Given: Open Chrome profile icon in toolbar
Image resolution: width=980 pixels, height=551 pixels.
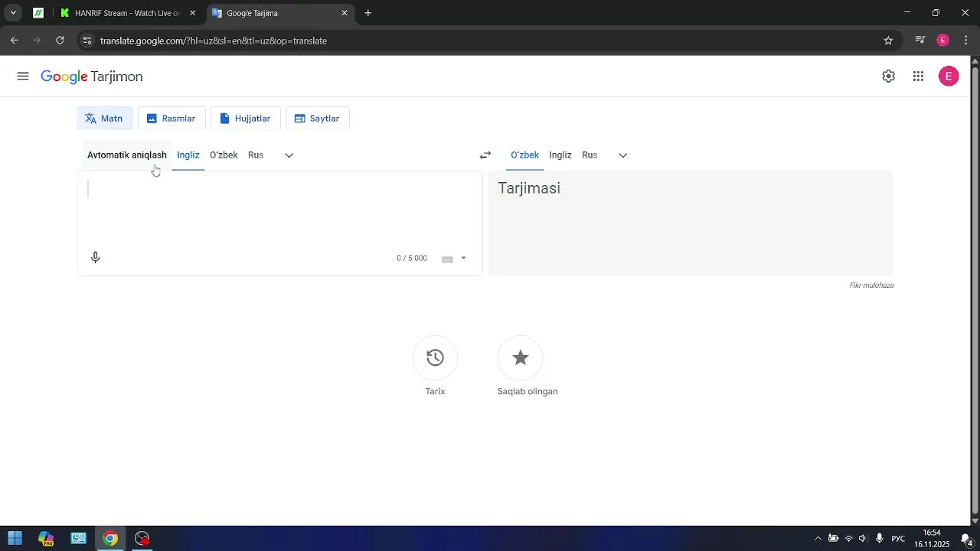Looking at the screenshot, I should coord(943,41).
